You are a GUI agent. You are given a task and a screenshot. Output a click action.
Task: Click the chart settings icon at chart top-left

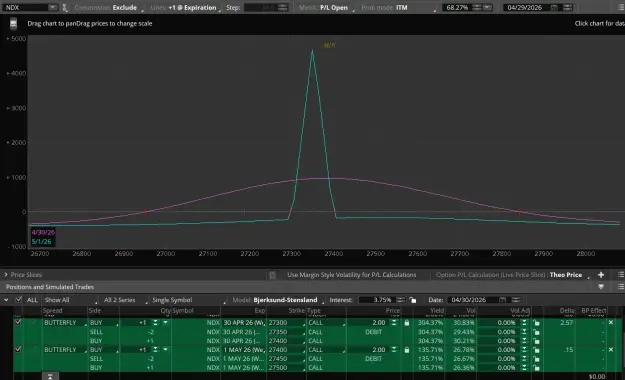tap(13, 24)
